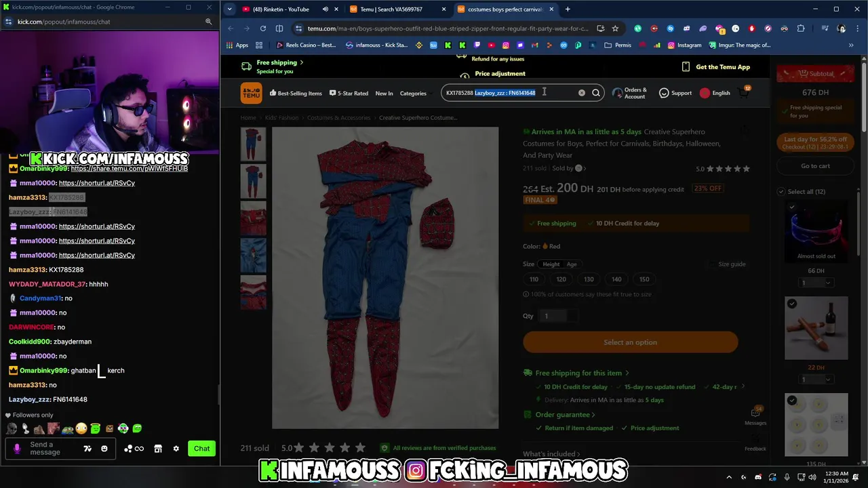Click the microphone icon in Kick chat box
Viewport: 868px width, 488px height.
point(17,449)
